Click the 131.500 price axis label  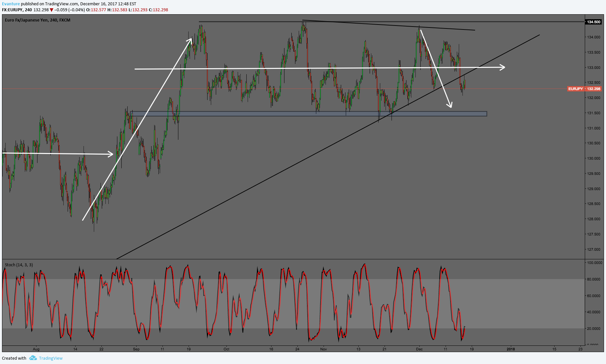[x=594, y=113]
